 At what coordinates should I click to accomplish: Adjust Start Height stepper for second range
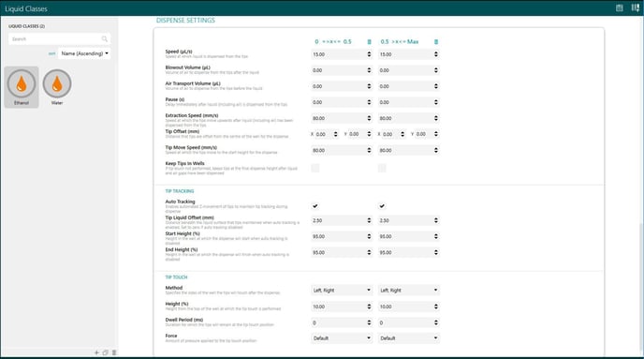436,236
